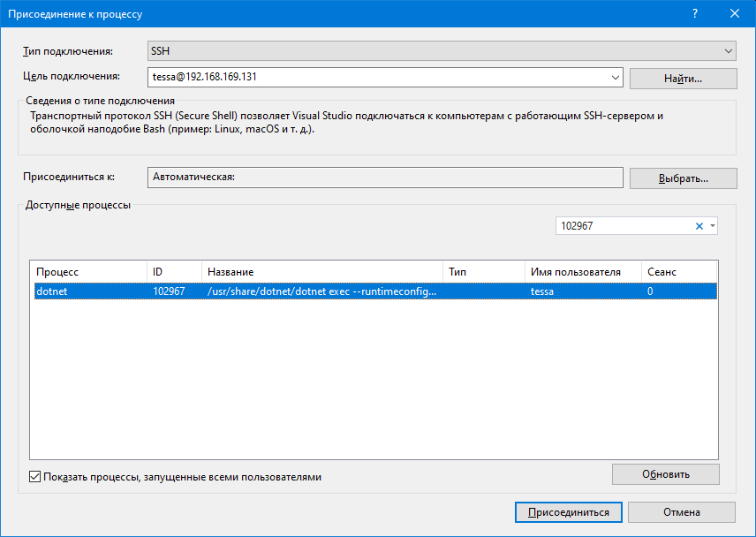756x537 pixels.
Task: Click the Выбрать button
Action: click(x=683, y=178)
